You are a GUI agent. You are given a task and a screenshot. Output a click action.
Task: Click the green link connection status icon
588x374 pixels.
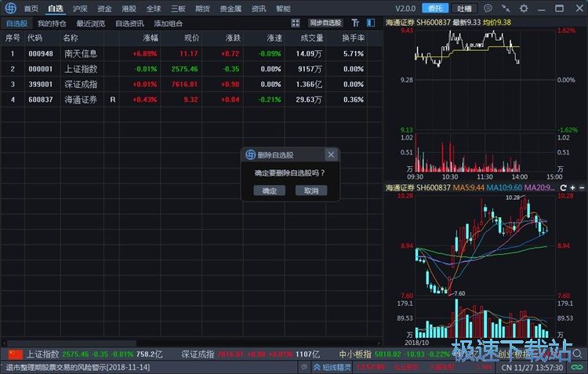[577, 367]
